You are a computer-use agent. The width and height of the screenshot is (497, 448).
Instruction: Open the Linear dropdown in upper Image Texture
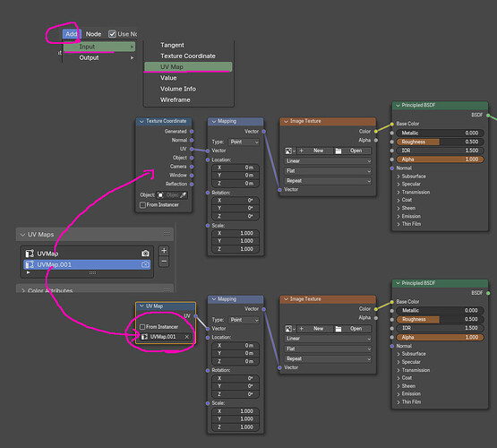(x=328, y=161)
